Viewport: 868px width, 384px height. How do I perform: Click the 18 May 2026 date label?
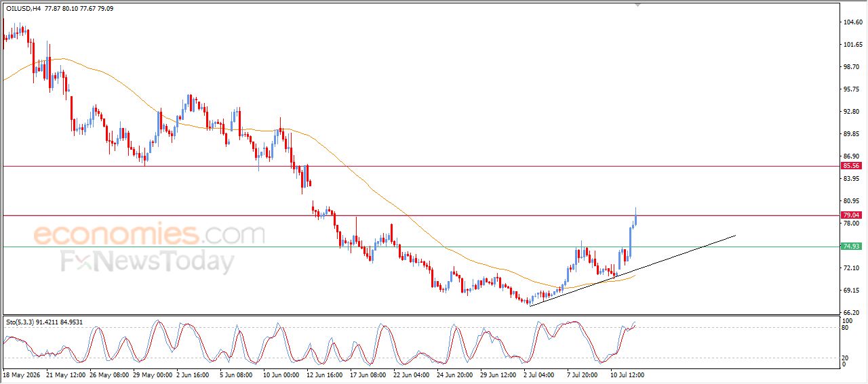(21, 374)
